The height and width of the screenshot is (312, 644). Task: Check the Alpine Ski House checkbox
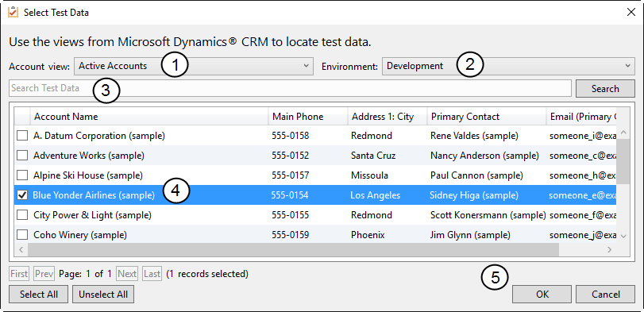point(22,175)
